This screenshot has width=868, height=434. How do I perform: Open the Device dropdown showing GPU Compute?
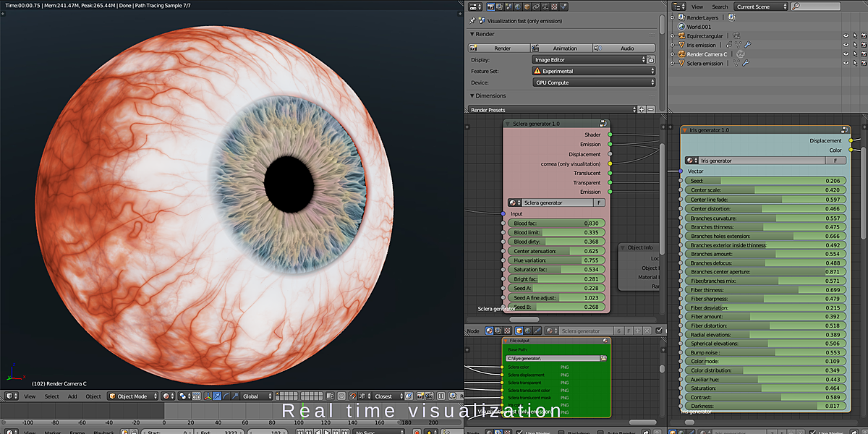click(x=593, y=82)
